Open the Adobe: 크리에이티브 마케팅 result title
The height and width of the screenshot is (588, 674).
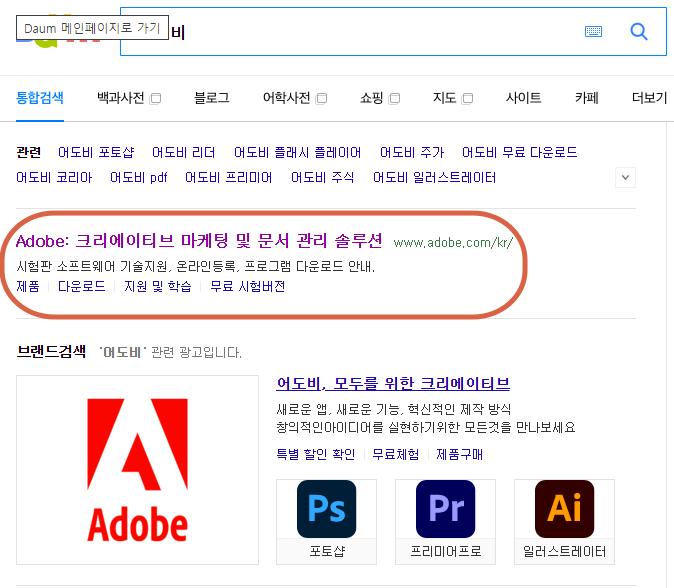[x=199, y=241]
